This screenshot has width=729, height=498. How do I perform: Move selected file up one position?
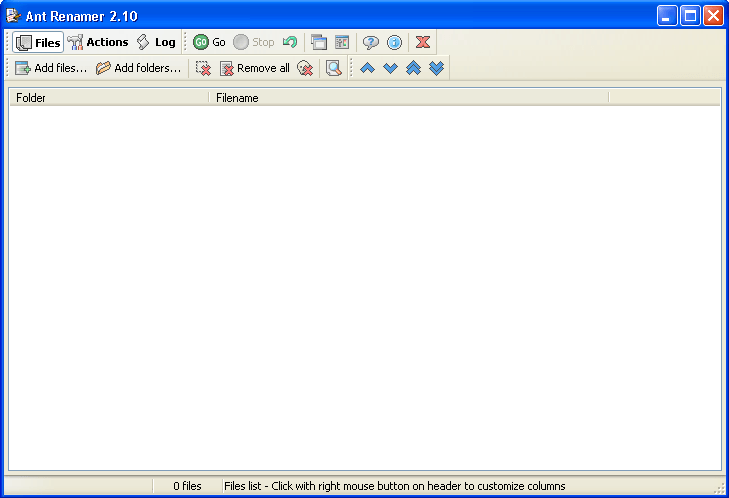click(367, 68)
